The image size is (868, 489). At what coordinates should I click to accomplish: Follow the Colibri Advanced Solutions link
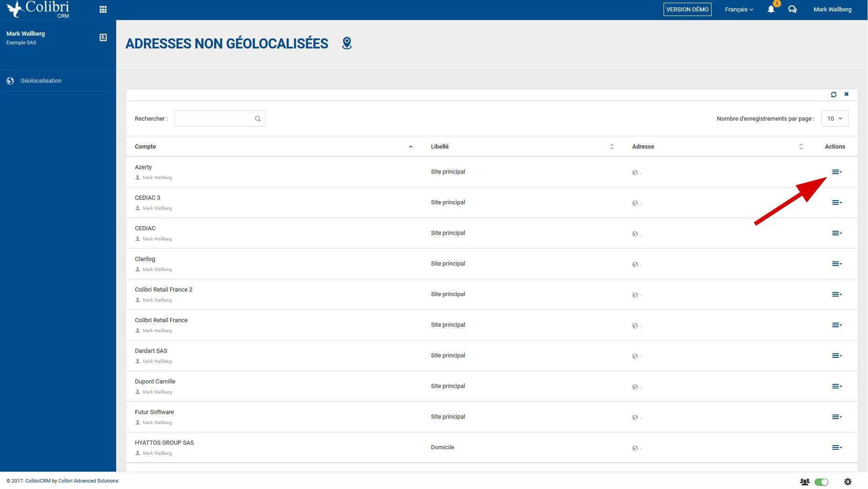(x=88, y=481)
